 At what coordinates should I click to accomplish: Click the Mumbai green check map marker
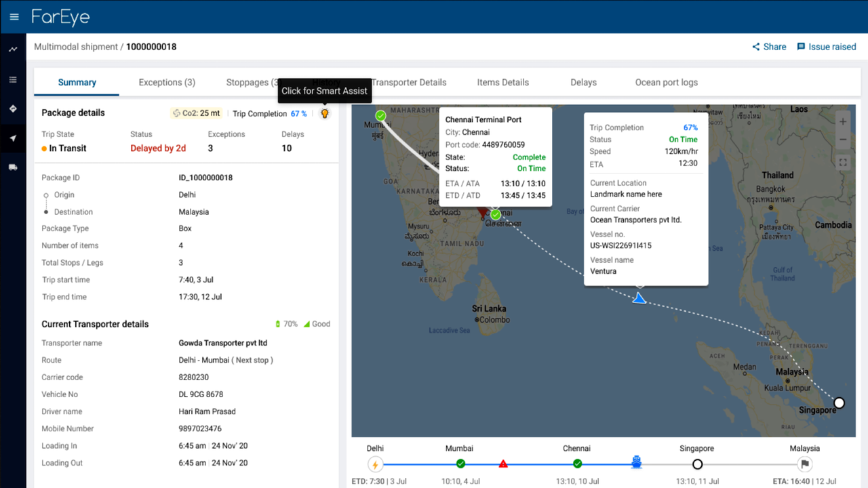(380, 116)
